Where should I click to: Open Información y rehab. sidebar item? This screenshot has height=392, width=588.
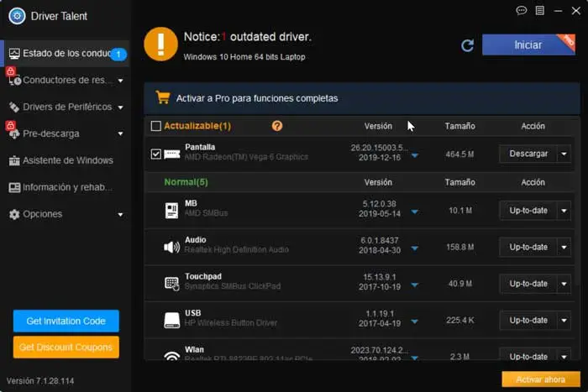[x=65, y=187]
